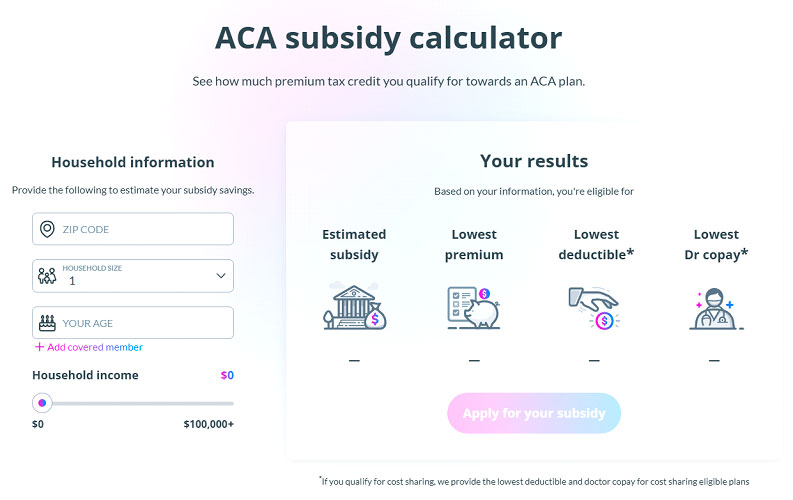Click the plus icon beside Add covered member
The height and width of the screenshot is (500, 793).
coord(39,347)
